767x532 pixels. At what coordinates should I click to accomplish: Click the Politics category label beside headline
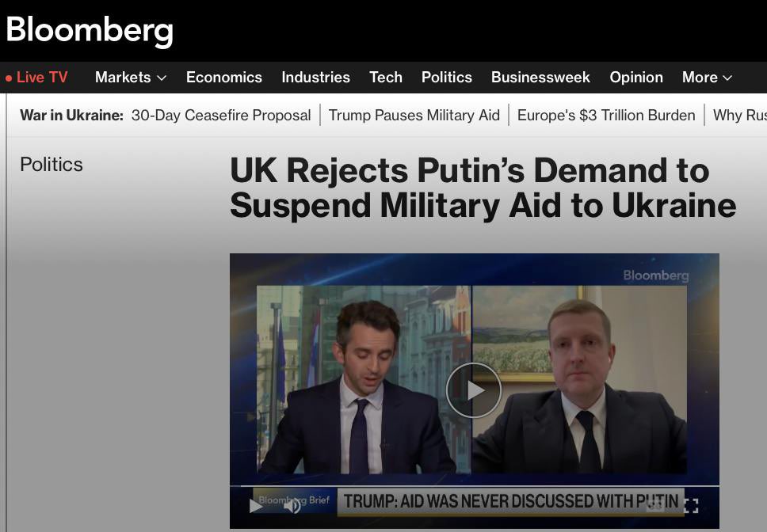52,165
